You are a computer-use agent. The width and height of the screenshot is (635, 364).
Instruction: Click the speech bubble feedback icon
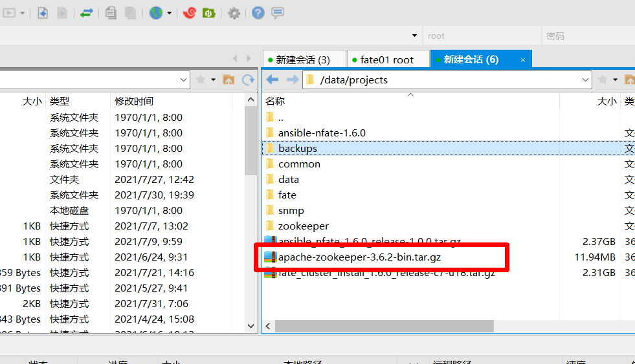(278, 13)
